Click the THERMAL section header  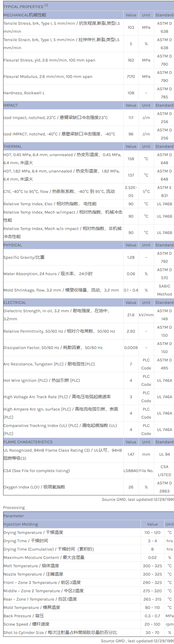[13, 147]
